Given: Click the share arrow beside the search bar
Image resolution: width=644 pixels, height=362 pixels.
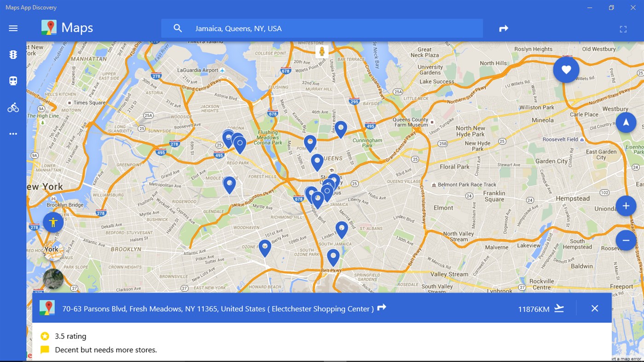Looking at the screenshot, I should pos(504,28).
